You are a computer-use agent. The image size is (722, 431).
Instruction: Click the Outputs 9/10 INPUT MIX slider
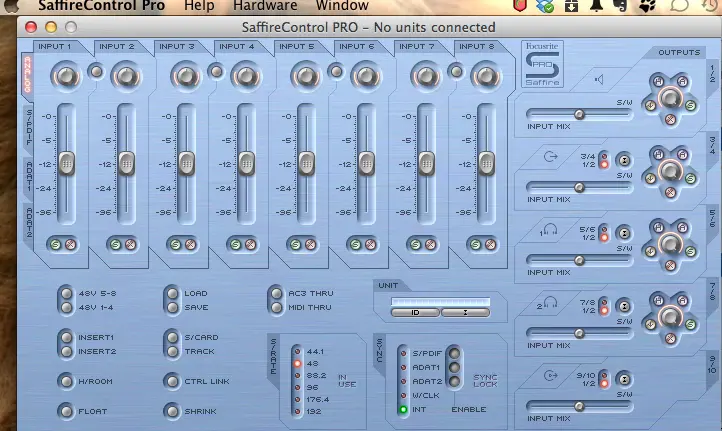click(x=579, y=406)
